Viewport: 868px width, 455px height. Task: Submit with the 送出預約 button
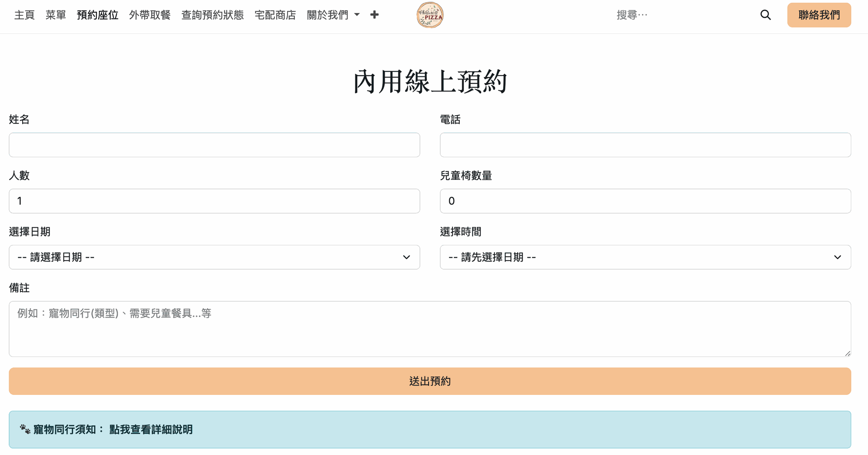(429, 381)
